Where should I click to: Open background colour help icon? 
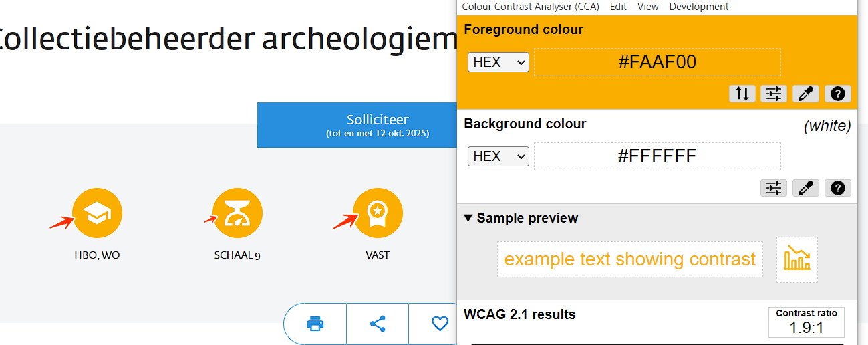coord(837,188)
